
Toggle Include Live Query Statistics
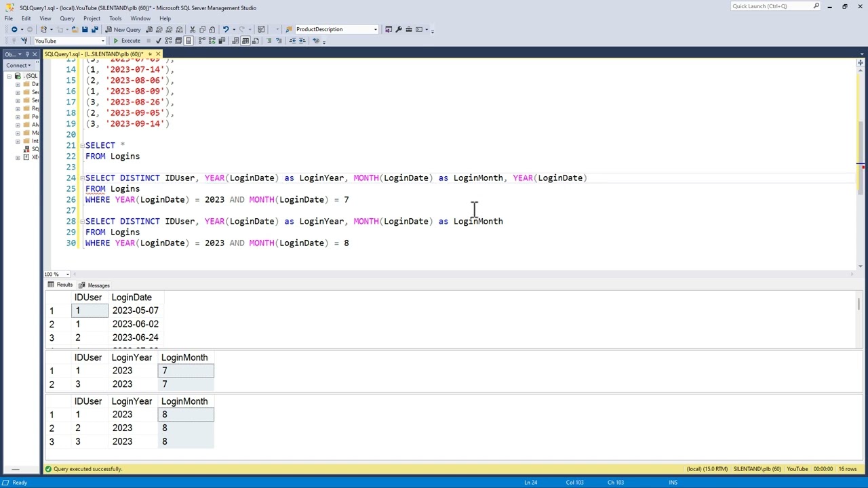click(212, 41)
